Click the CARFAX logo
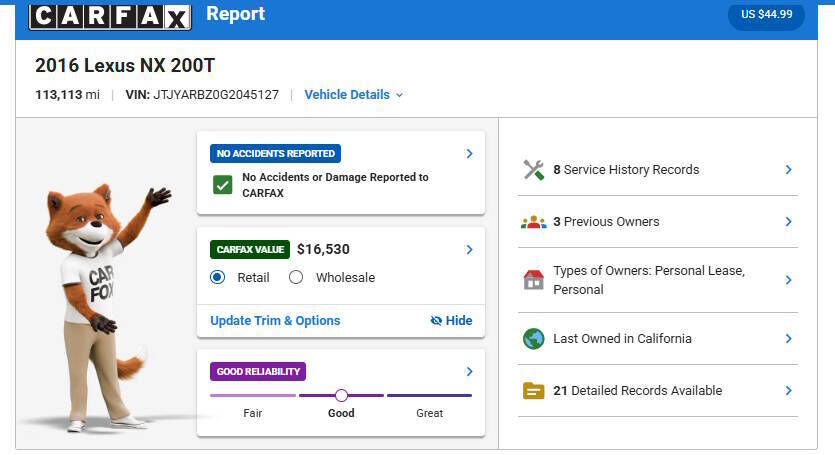The image size is (835, 455). coord(110,16)
